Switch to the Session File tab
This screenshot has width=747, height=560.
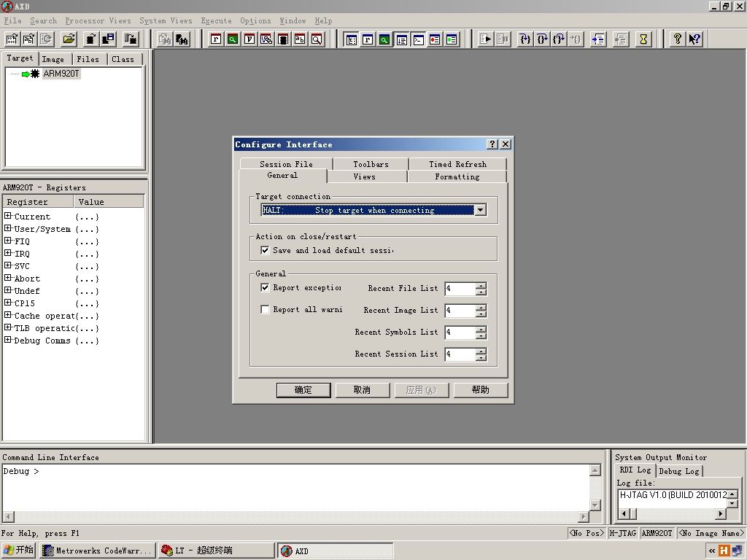[x=286, y=164]
